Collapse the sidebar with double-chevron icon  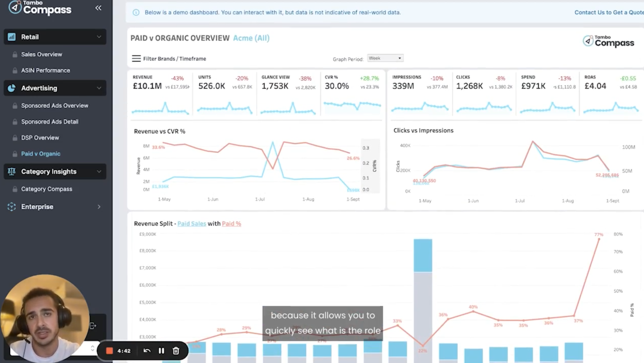(98, 8)
